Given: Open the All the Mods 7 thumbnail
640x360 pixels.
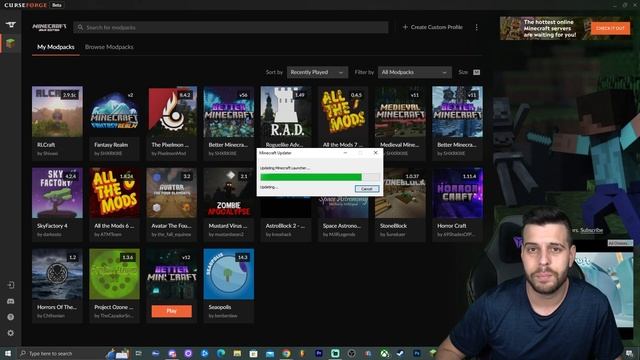Looking at the screenshot, I should 343,111.
